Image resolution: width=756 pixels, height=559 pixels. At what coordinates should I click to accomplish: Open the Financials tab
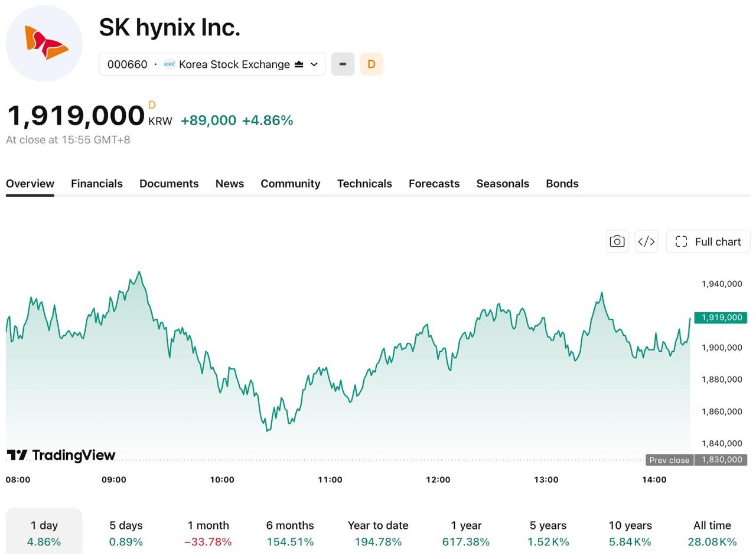click(x=97, y=184)
